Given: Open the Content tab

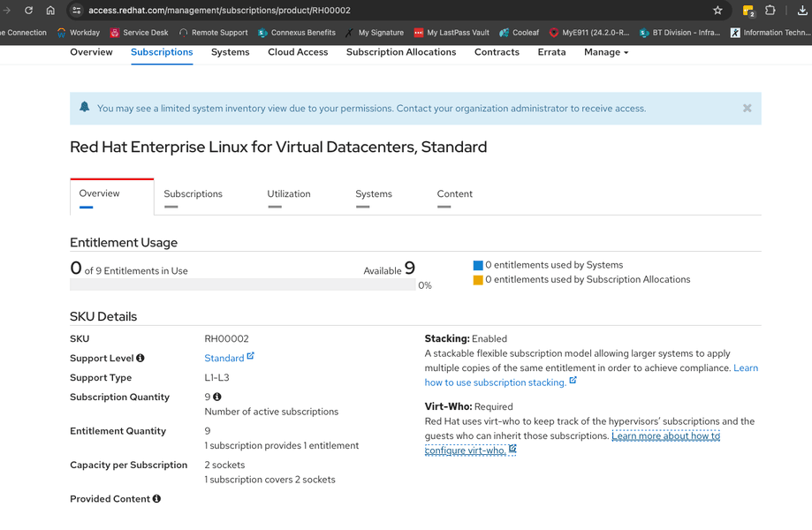Looking at the screenshot, I should click(x=454, y=194).
